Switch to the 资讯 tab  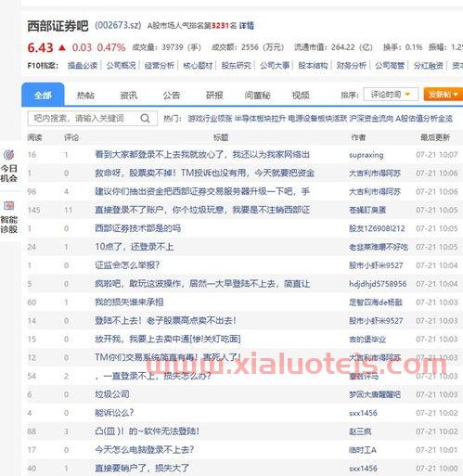pos(129,96)
